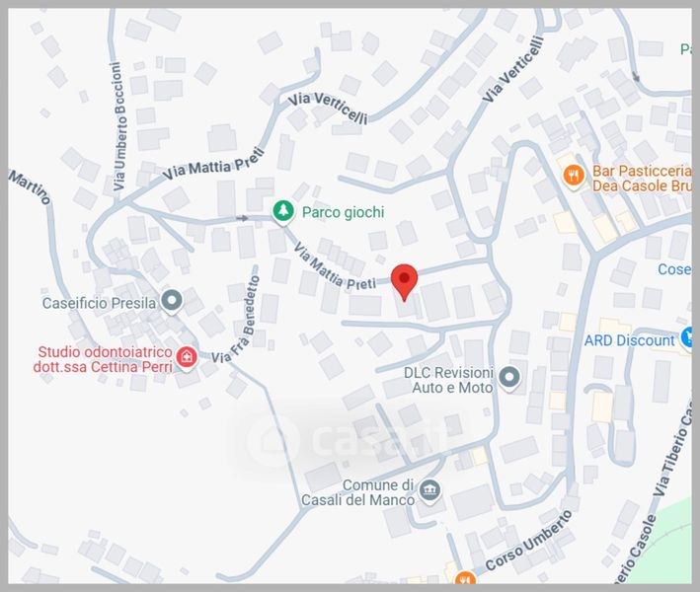This screenshot has width=700, height=592.
Task: Click the Caseificio Presila text label
Action: point(99,303)
